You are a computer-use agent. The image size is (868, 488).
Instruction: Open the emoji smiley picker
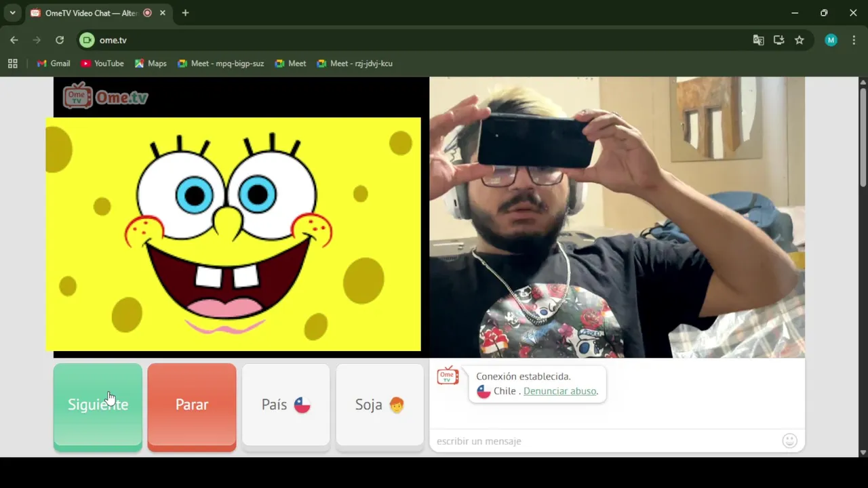789,441
